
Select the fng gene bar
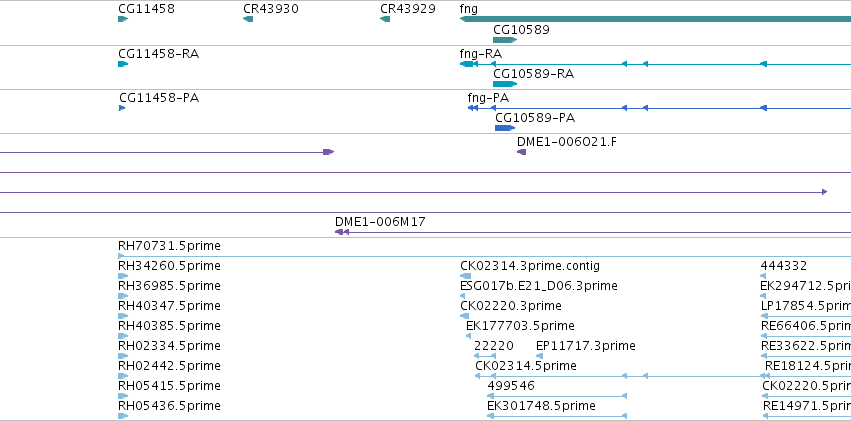(655, 19)
